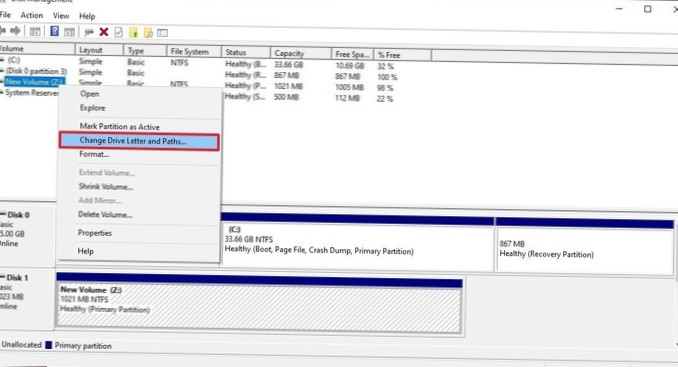This screenshot has height=367, width=678.
Task: Sort by the Volume column header
Action: 37,49
